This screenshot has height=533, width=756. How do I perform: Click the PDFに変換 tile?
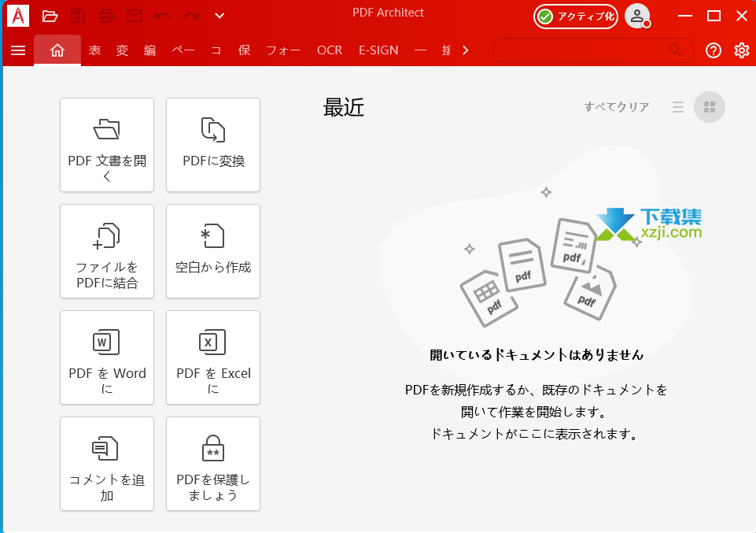point(213,145)
